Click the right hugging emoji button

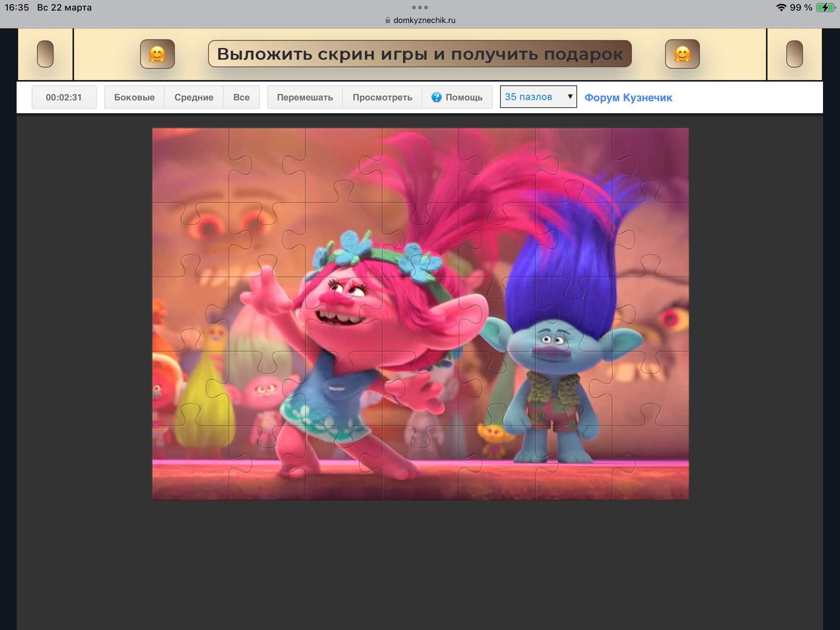click(x=682, y=54)
